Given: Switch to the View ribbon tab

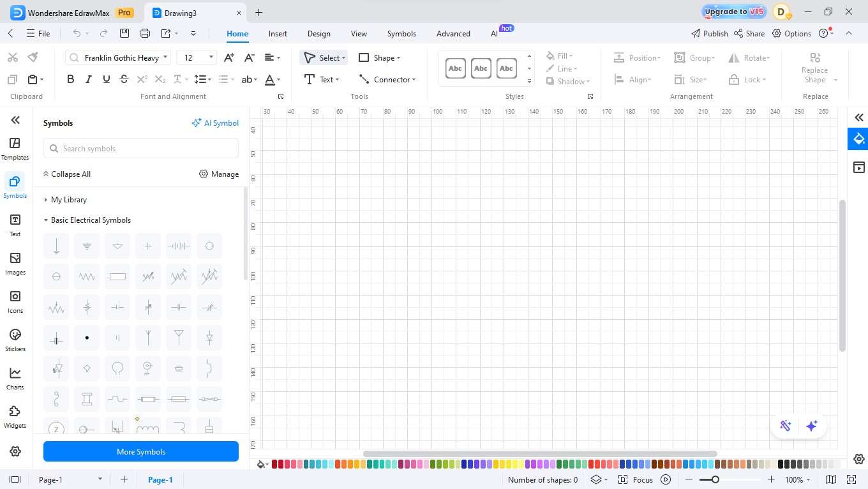Looking at the screenshot, I should (x=359, y=34).
